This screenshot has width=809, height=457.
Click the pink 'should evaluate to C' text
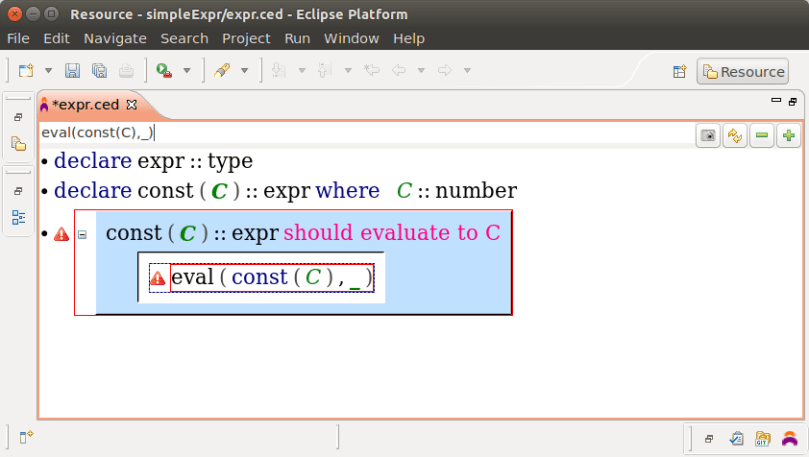[x=391, y=233]
